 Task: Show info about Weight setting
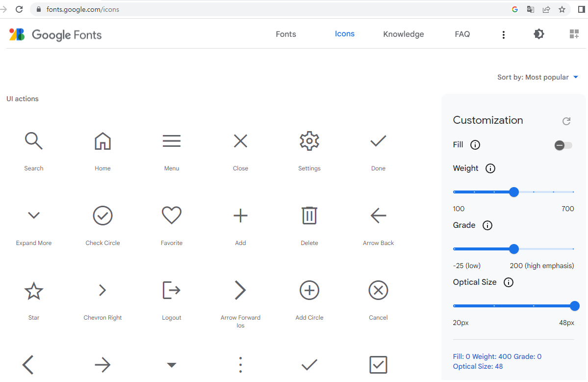490,168
